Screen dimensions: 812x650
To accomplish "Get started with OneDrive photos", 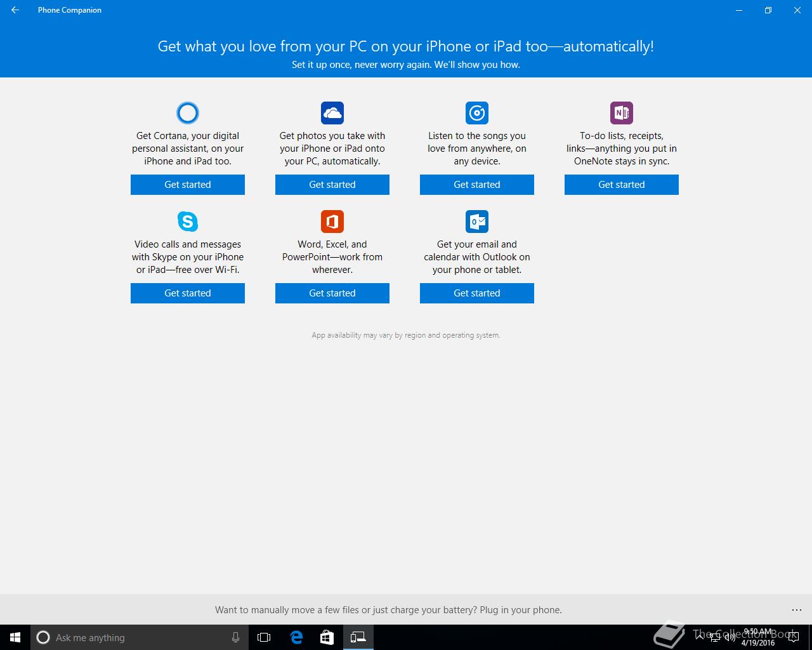I will (x=332, y=185).
